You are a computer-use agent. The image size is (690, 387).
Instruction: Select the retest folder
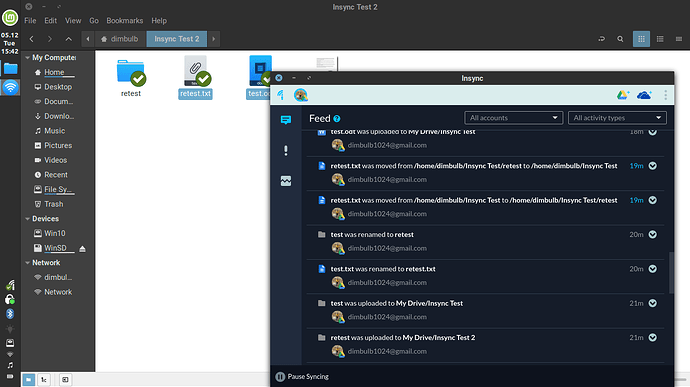point(131,77)
